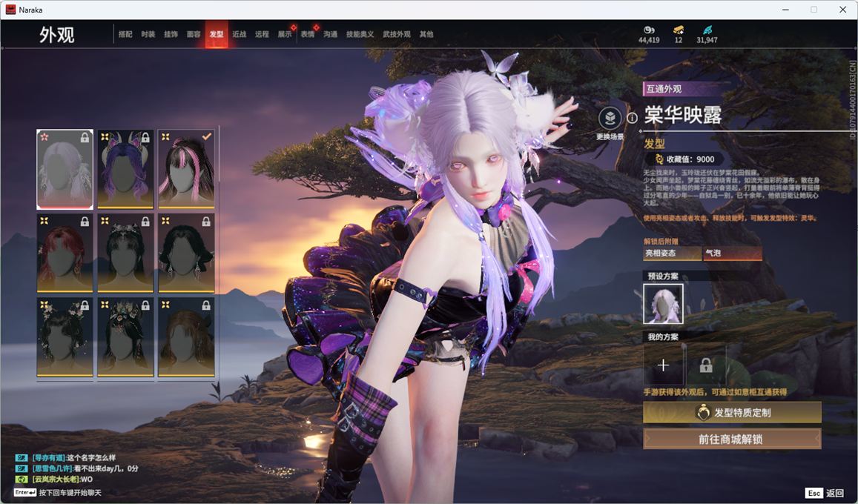Click the 前往商城解锁 button

[732, 439]
